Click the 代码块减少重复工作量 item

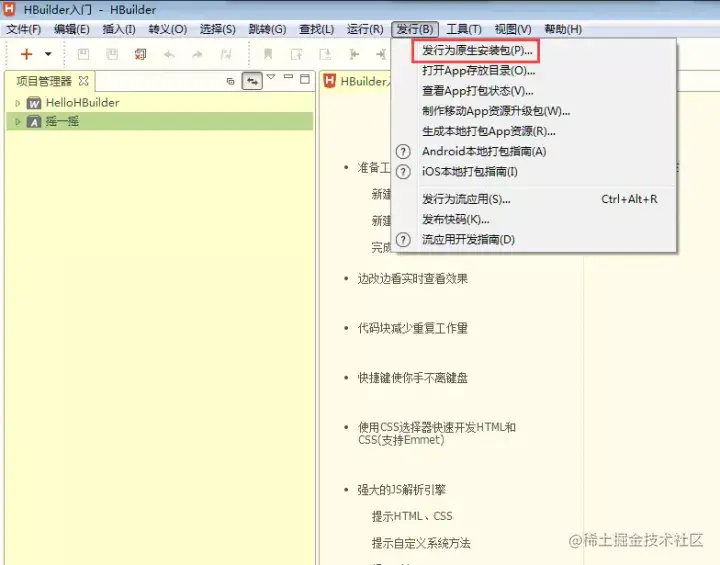point(412,328)
